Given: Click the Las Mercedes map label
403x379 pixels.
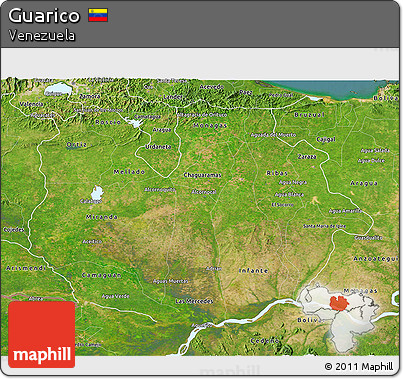Looking at the screenshot, I should pos(194,301).
